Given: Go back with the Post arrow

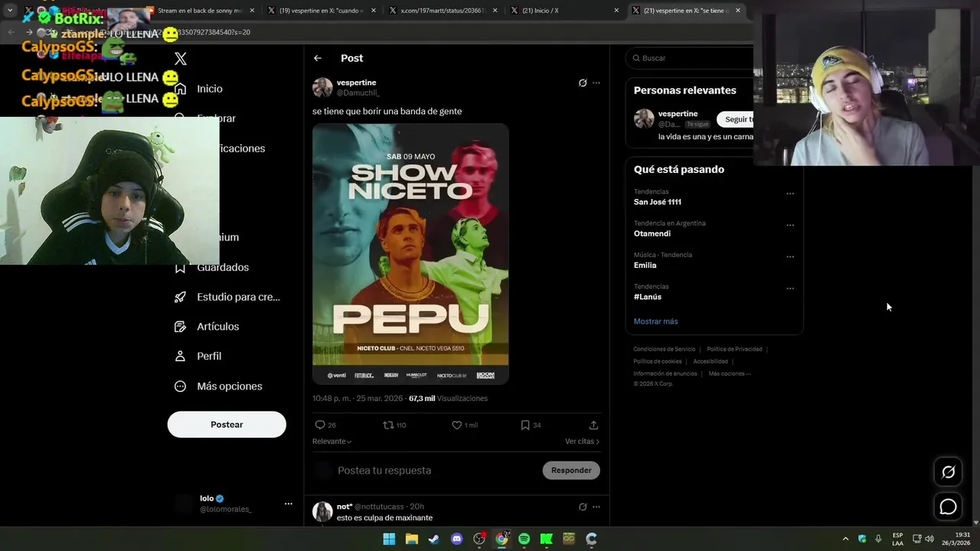Looking at the screenshot, I should 318,58.
